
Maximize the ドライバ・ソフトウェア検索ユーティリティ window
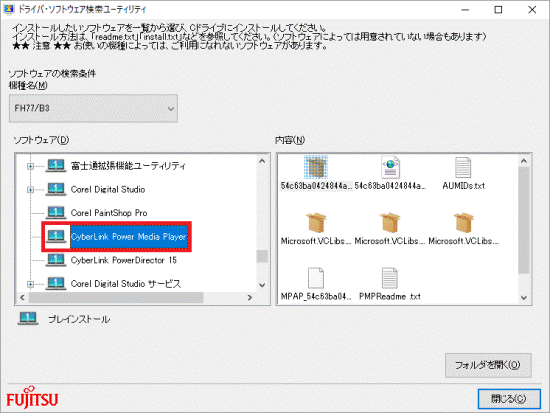click(x=498, y=9)
